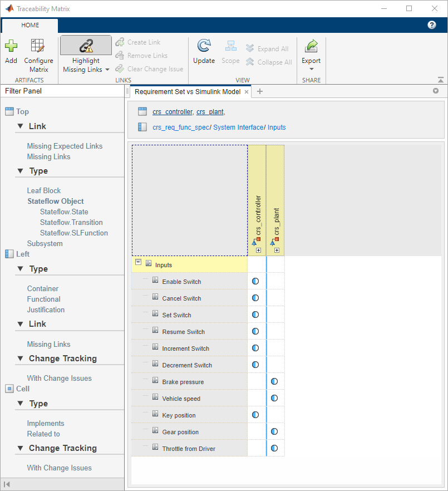Screen dimensions: 448x491
Task: Click crs_controller column model icon
Action: tap(257, 242)
